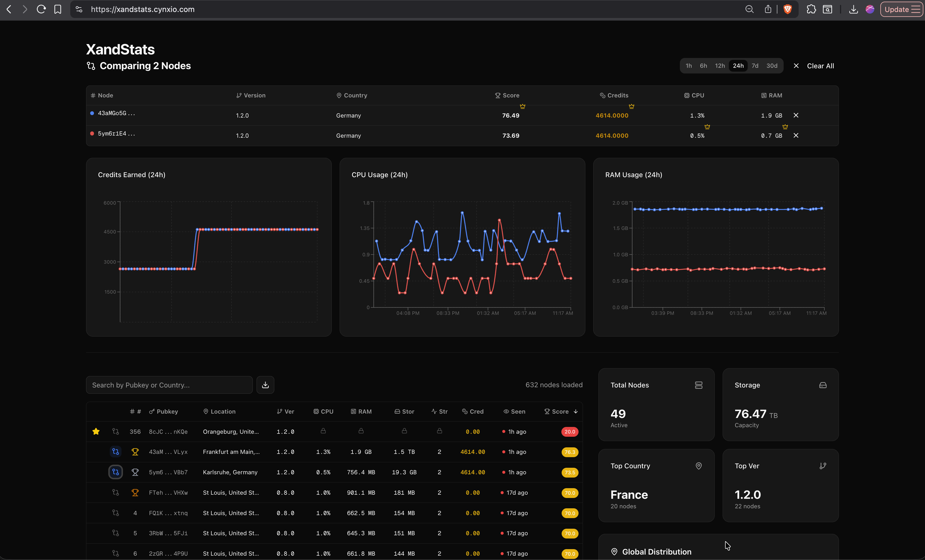Toggle comparison for node 43aM...VLyx
Viewport: 925px width, 560px height.
click(x=115, y=452)
